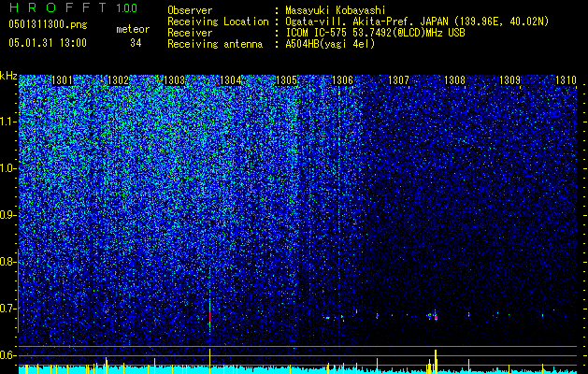Select the file name 0501311300.png

pyautogui.click(x=48, y=25)
